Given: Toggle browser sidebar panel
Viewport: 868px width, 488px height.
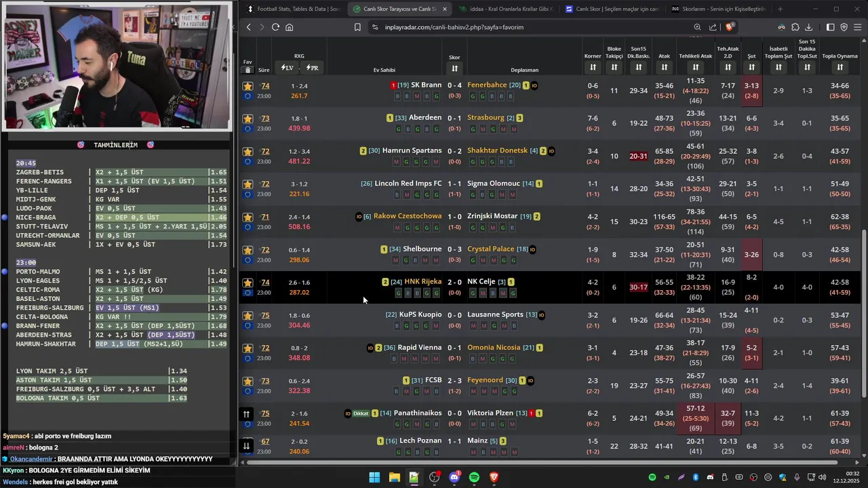Looking at the screenshot, I should 830,27.
